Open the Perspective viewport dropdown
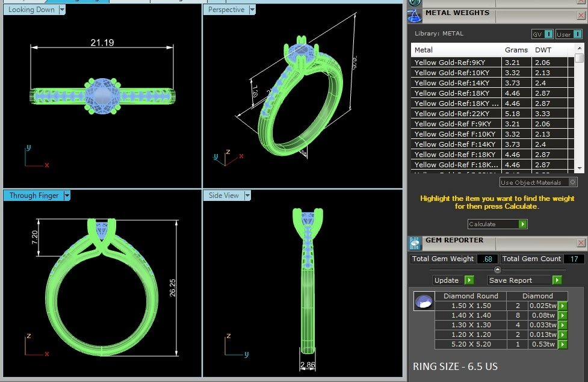588x382 pixels. [x=252, y=10]
